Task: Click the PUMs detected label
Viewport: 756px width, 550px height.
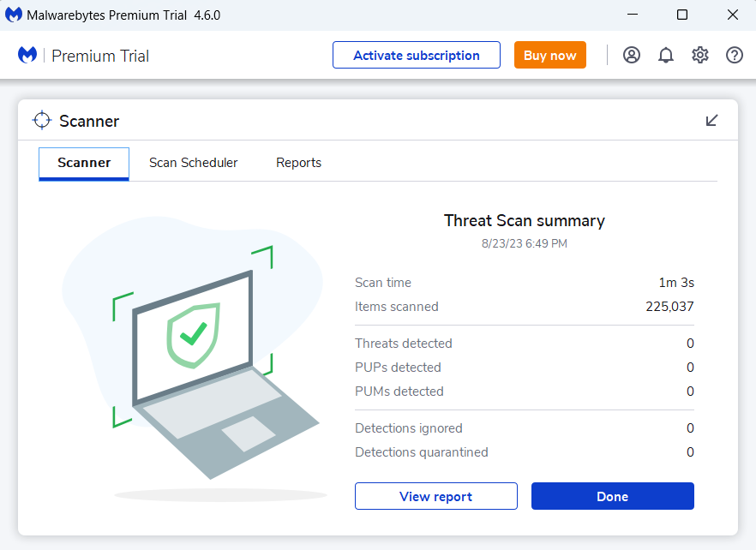Action: pos(399,392)
